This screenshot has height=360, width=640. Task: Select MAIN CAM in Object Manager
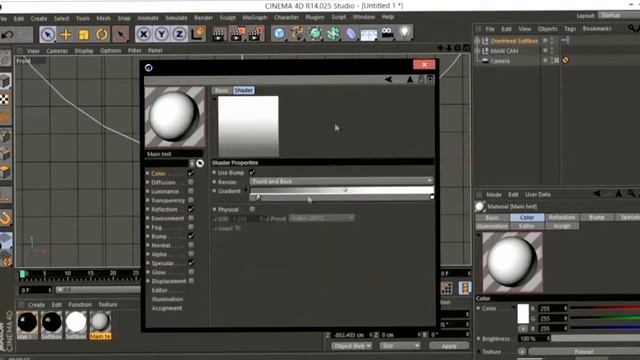click(504, 51)
